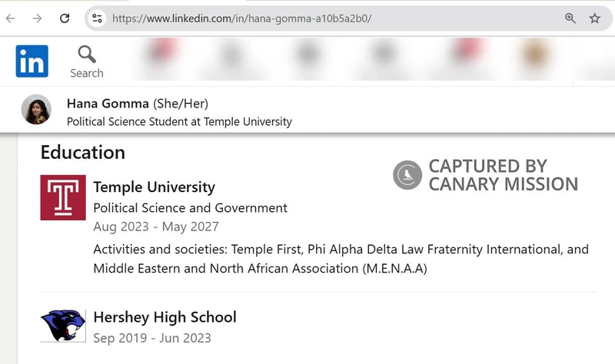The image size is (615, 364).
Task: Click the Political Science and Government degree text
Action: (190, 208)
